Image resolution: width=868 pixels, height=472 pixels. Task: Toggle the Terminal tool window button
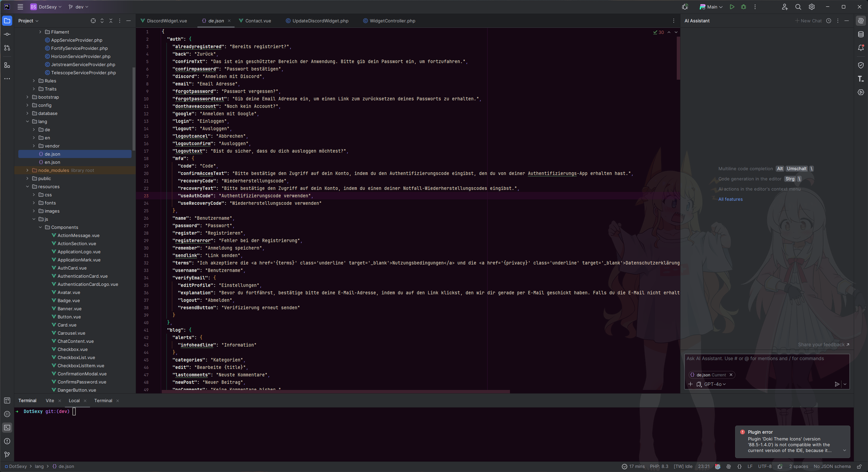click(x=7, y=428)
